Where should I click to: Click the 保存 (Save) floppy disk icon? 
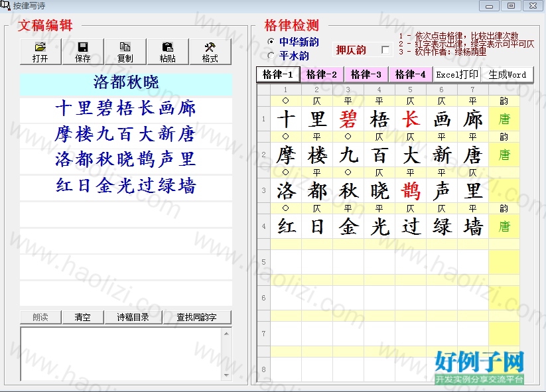[83, 46]
